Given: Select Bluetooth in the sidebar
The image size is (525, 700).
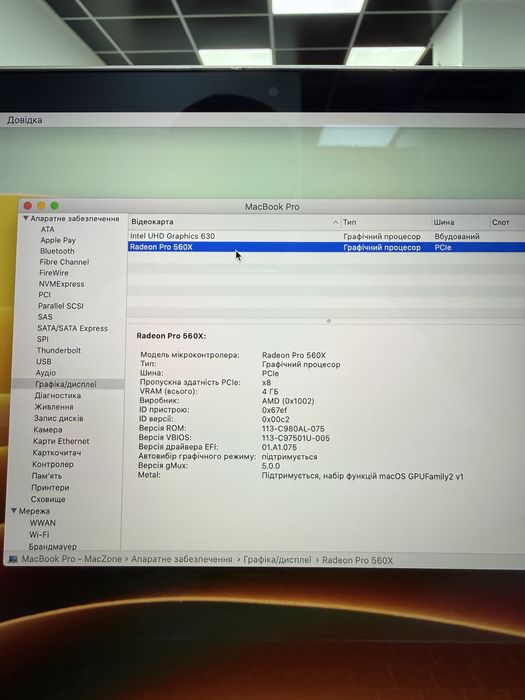Looking at the screenshot, I should click(57, 251).
